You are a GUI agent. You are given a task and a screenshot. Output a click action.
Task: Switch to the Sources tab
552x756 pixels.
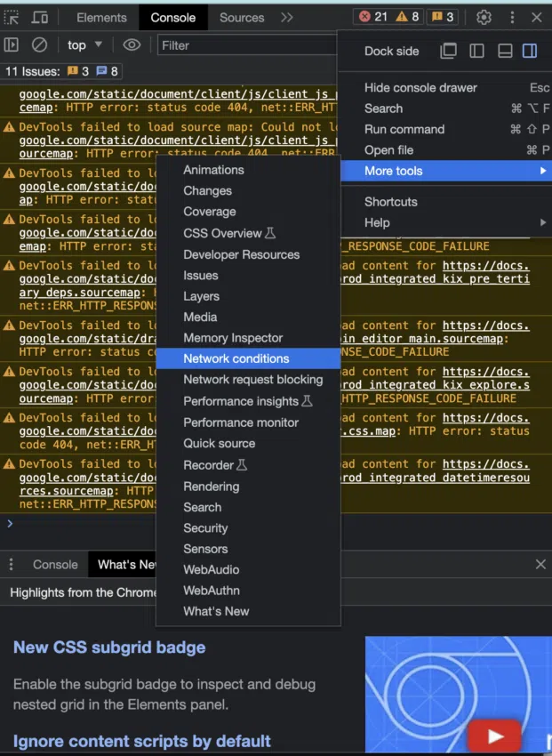click(242, 17)
